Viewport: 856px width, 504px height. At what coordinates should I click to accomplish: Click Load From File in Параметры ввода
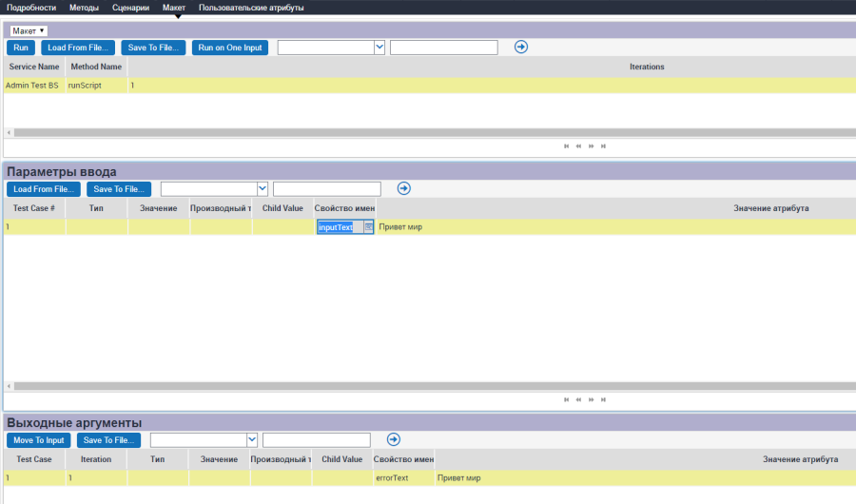pos(44,189)
